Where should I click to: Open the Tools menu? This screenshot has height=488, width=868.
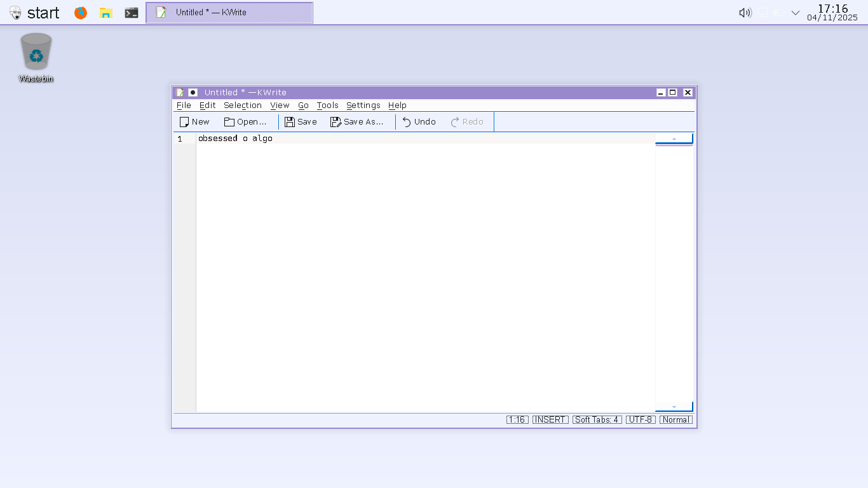point(327,105)
